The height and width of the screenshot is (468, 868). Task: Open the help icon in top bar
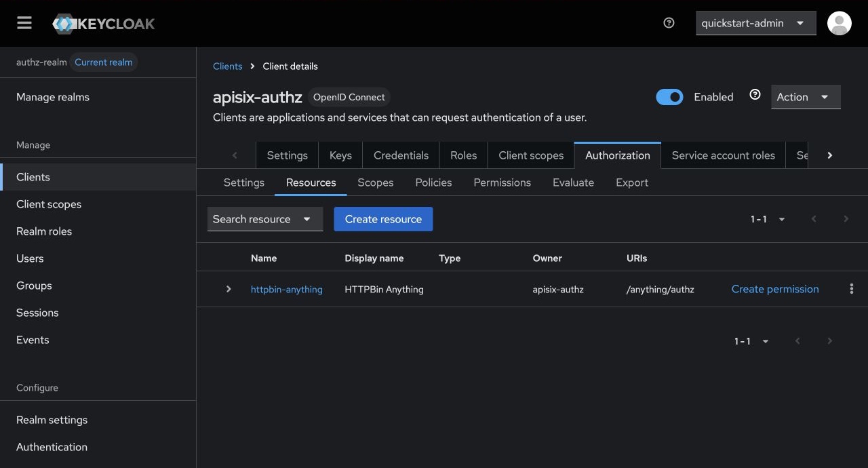pyautogui.click(x=669, y=23)
